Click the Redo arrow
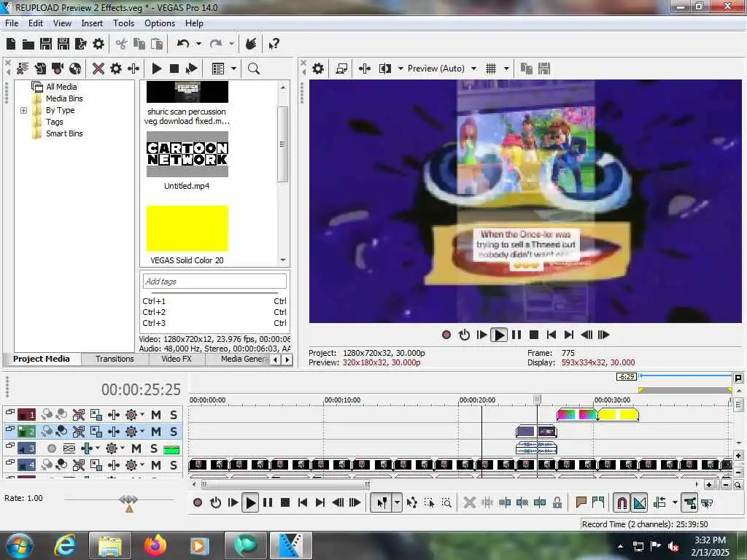This screenshot has height=560, width=747. (x=216, y=44)
